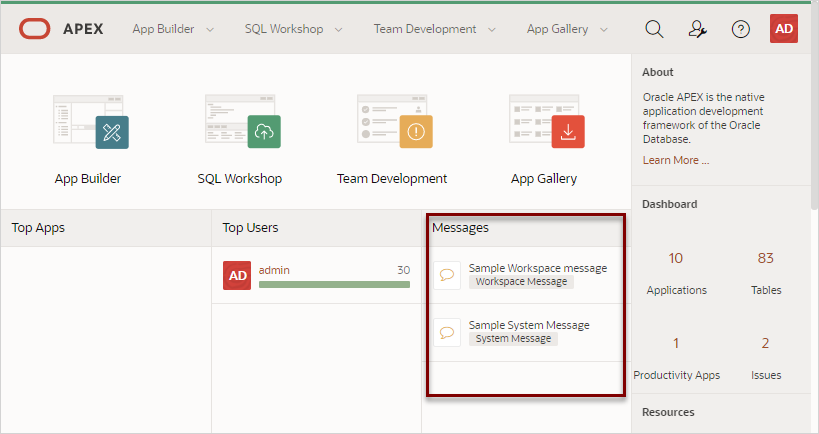
Task: Open the App Builder large icon
Action: pyautogui.click(x=91, y=121)
